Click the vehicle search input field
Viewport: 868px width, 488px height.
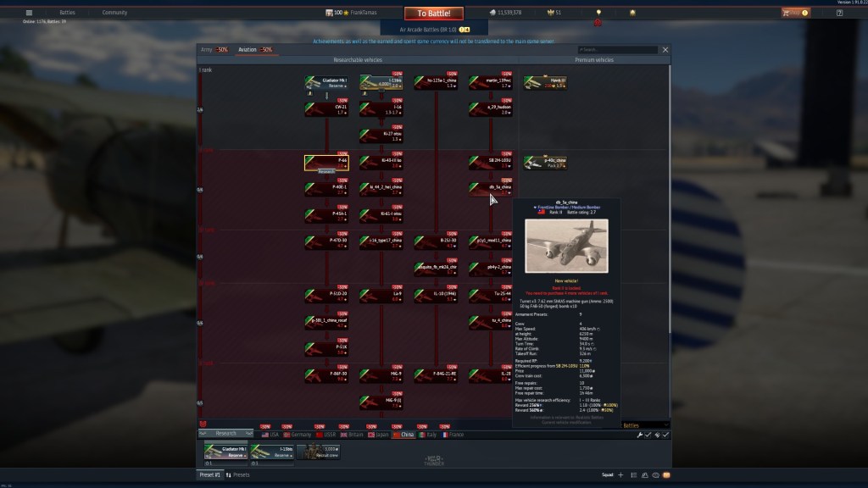(x=616, y=50)
